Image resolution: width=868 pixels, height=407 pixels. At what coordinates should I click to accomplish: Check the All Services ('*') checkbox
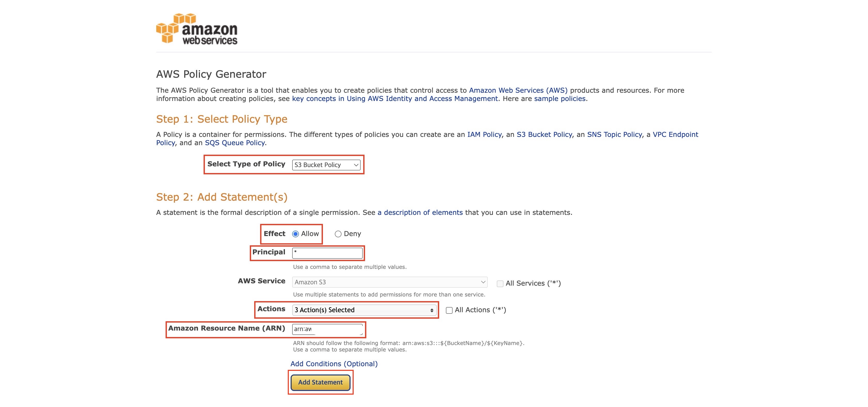coord(500,283)
